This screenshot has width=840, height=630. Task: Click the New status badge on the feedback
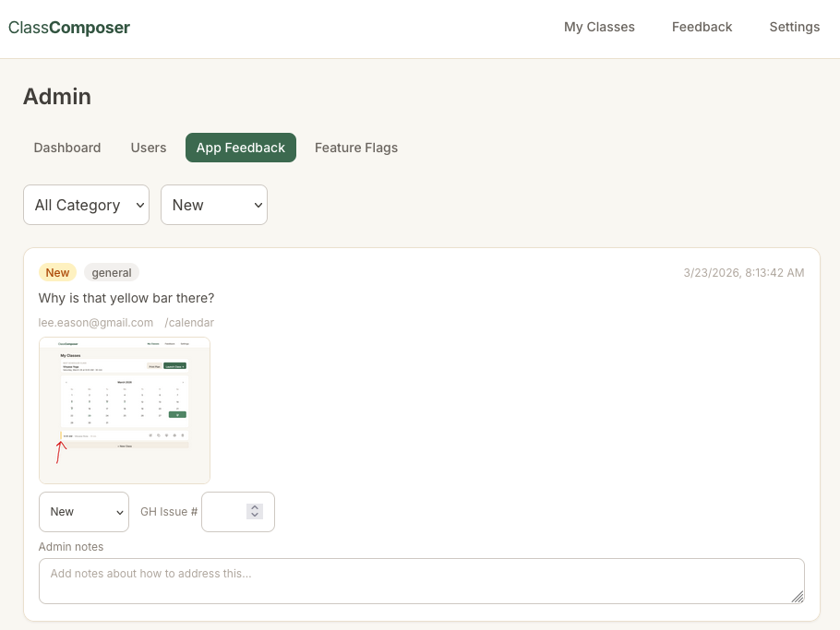57,272
